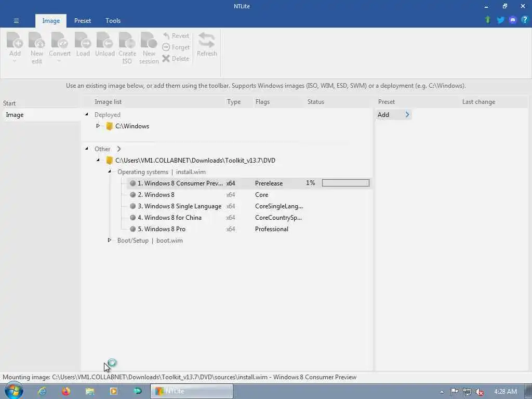The image size is (532, 399).
Task: Click the New session toolbar icon
Action: [x=149, y=40]
